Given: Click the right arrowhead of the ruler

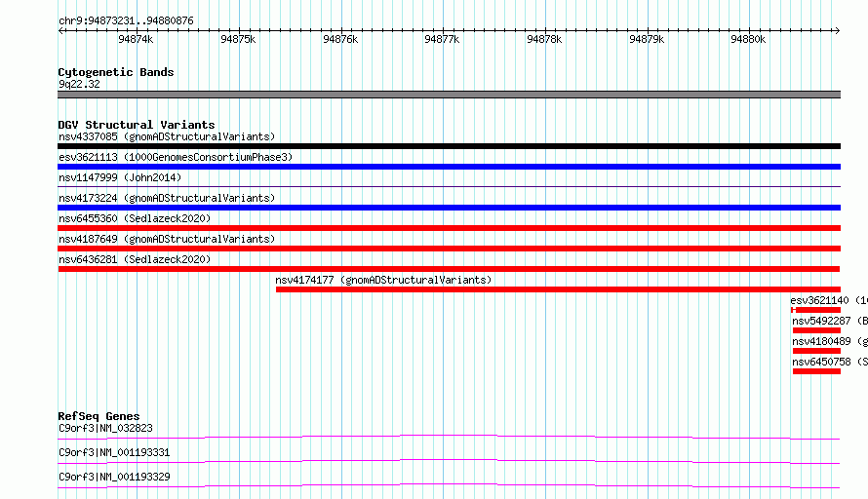Looking at the screenshot, I should 837,30.
